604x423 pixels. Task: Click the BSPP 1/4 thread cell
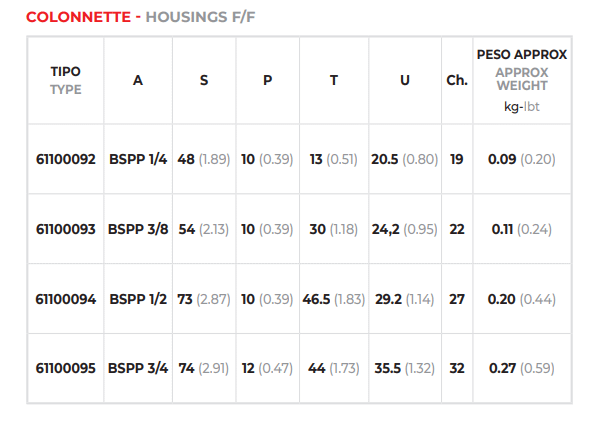tap(138, 159)
